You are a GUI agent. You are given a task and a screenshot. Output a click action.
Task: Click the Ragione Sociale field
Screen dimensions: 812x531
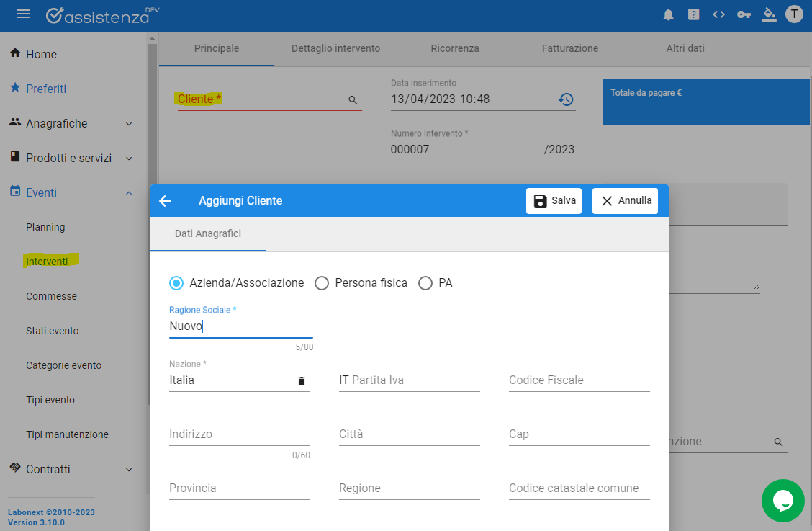241,326
